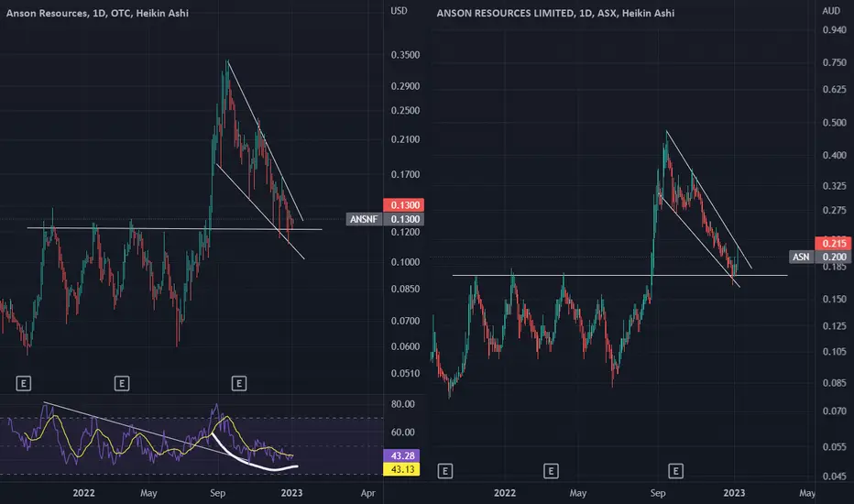Click the 0.150 price label on the AUD axis
Viewport: 854px width, 504px height.
point(835,299)
